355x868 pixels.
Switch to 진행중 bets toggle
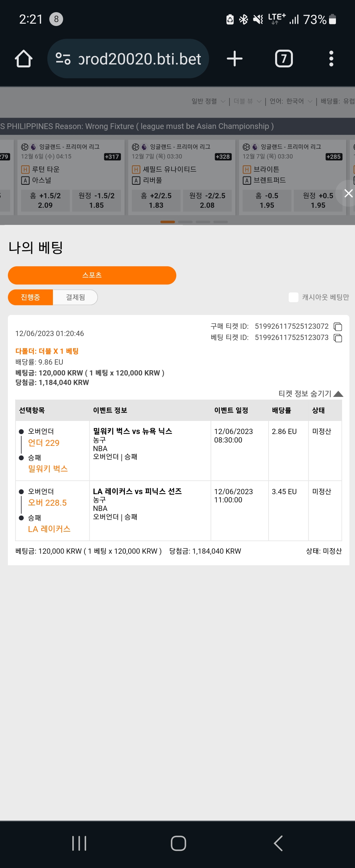30,297
